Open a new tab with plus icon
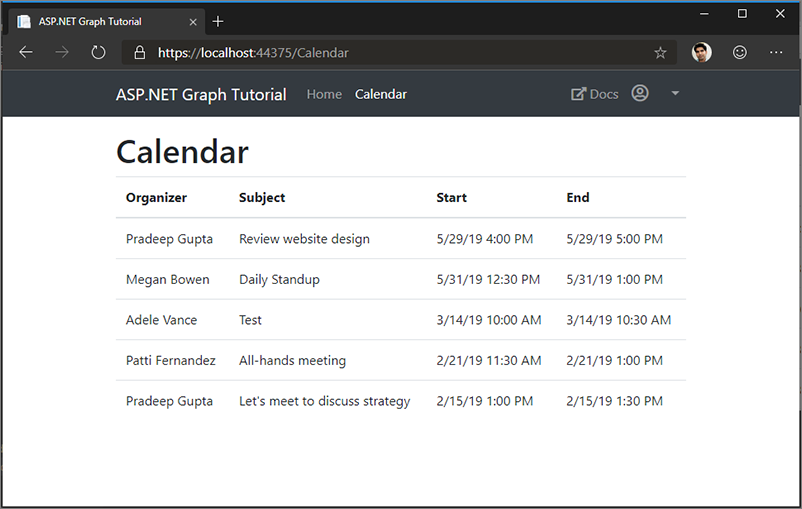This screenshot has width=802, height=509. pos(218,21)
